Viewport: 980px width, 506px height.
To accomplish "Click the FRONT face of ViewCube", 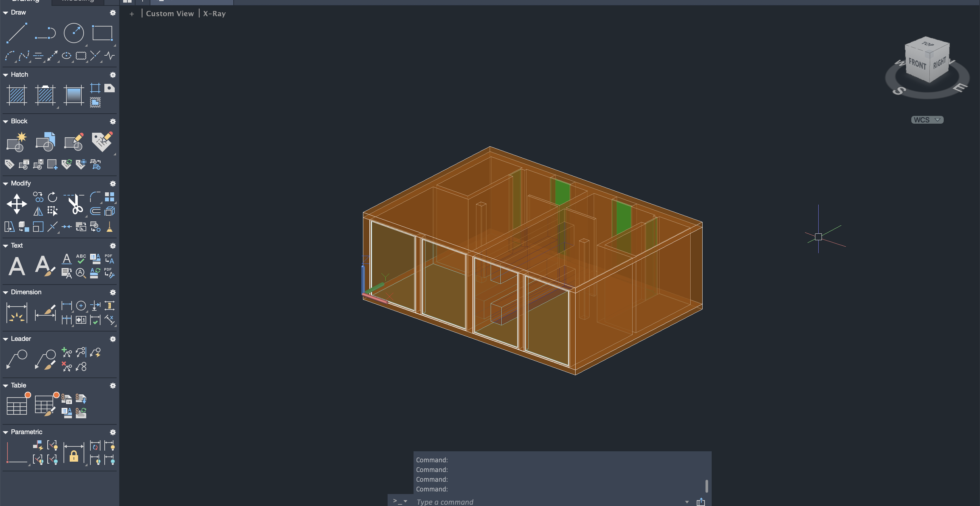I will click(917, 64).
